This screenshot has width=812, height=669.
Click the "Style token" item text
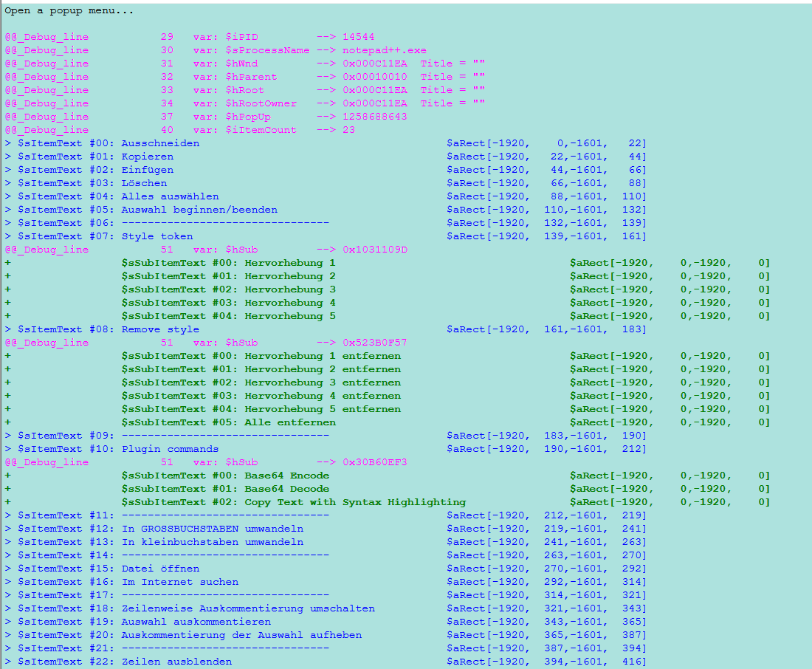coord(156,236)
